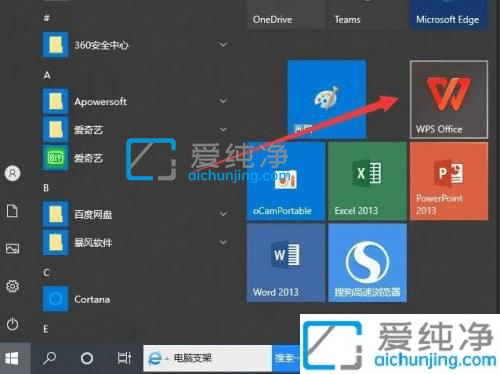Open the WPS Office tile
Viewport: 500px width, 374px height.
(449, 99)
